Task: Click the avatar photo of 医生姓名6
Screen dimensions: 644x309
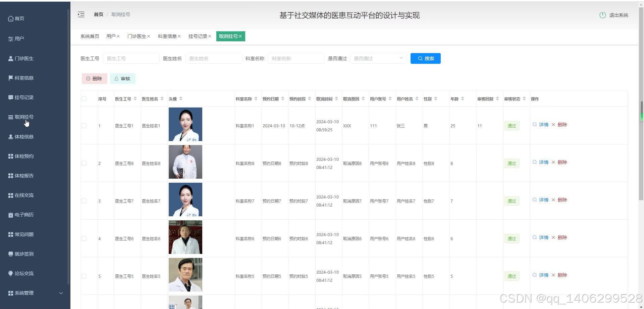Action: coord(185,237)
